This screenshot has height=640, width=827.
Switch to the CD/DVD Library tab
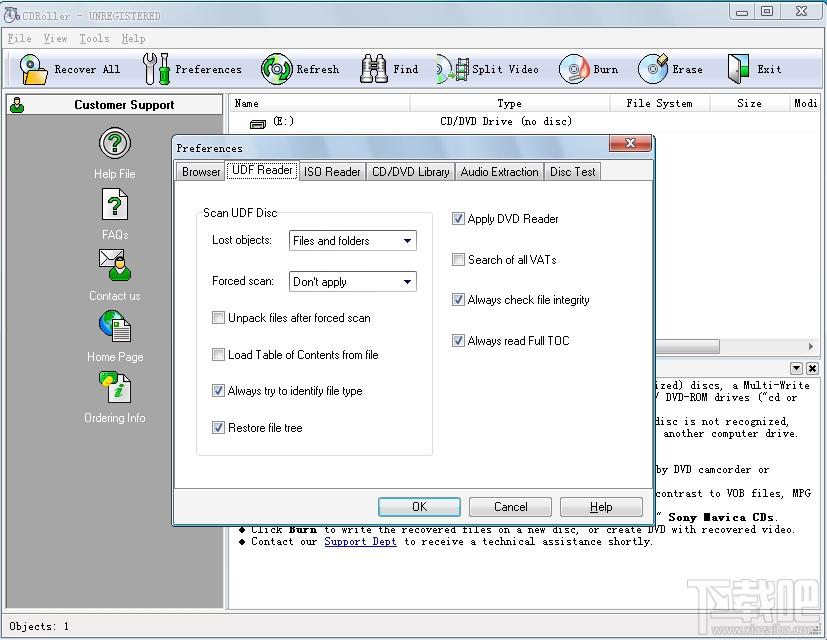tap(410, 172)
